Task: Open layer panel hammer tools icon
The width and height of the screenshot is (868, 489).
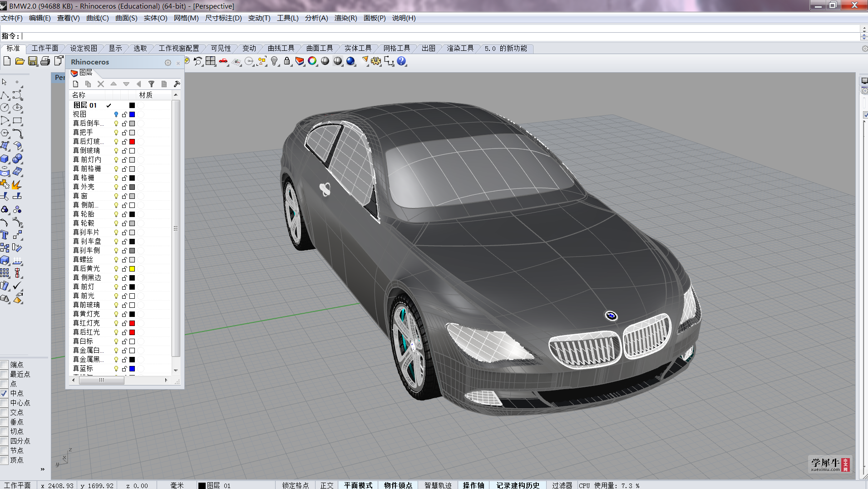Action: tap(177, 84)
